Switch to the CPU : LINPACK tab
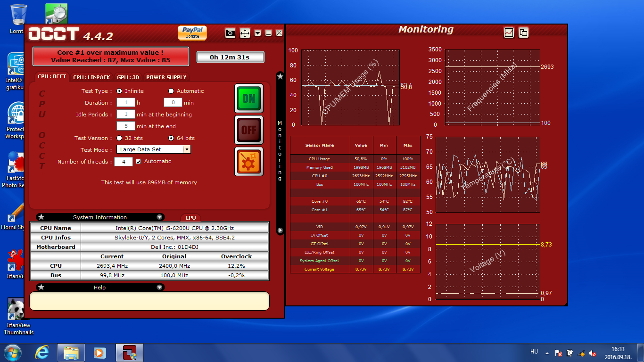644x362 pixels. (91, 77)
